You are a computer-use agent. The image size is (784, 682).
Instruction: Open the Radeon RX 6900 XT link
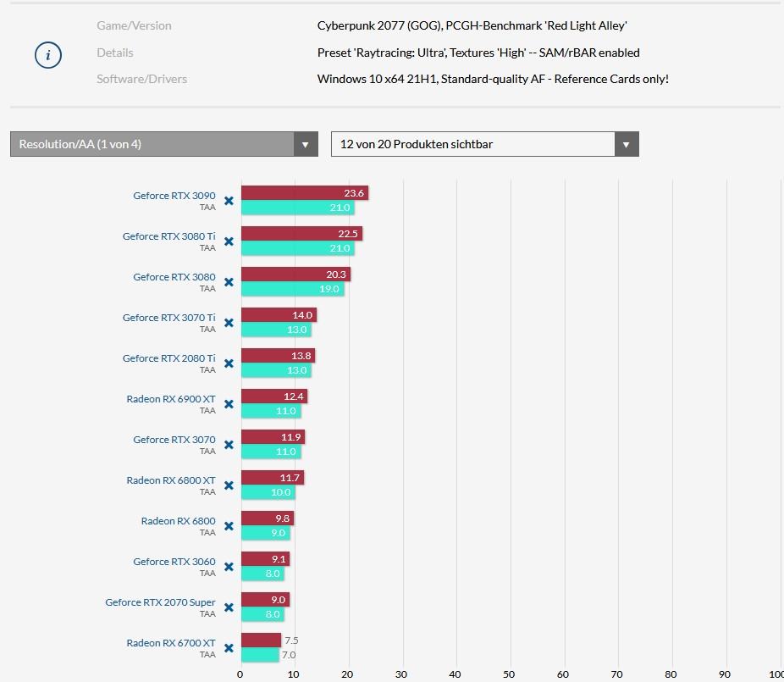[x=171, y=399]
